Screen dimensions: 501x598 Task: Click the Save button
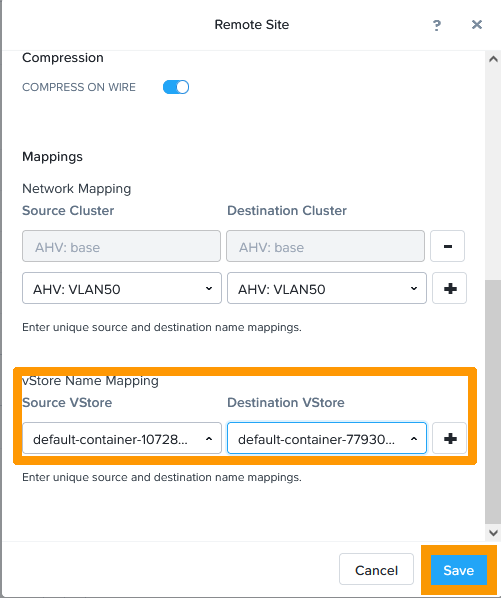(459, 570)
